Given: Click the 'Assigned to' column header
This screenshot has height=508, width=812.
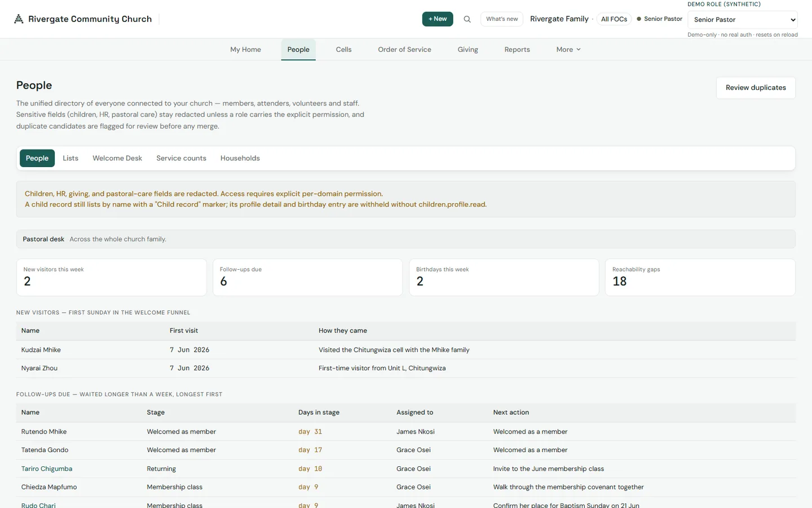Looking at the screenshot, I should pyautogui.click(x=415, y=413).
